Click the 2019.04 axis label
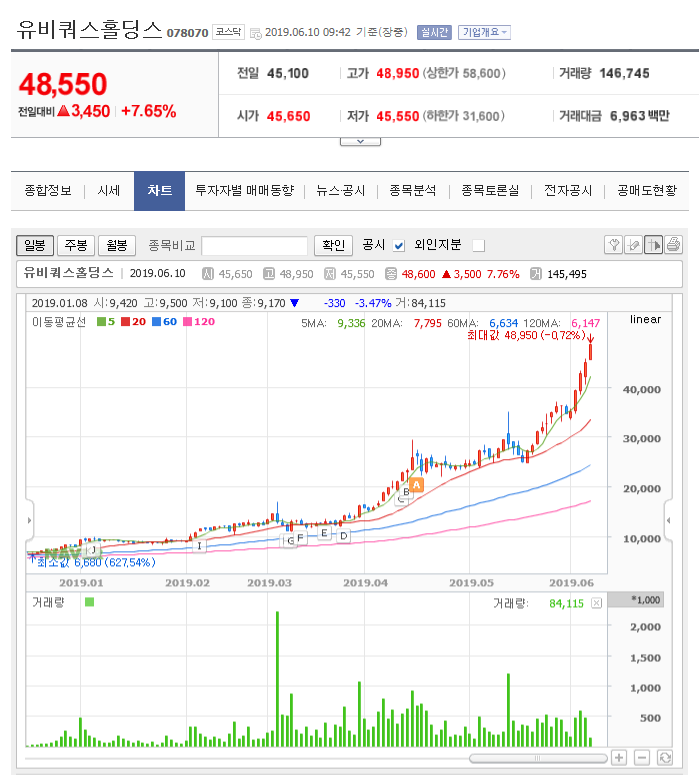Image resolution: width=699 pixels, height=775 pixels. pyautogui.click(x=365, y=583)
